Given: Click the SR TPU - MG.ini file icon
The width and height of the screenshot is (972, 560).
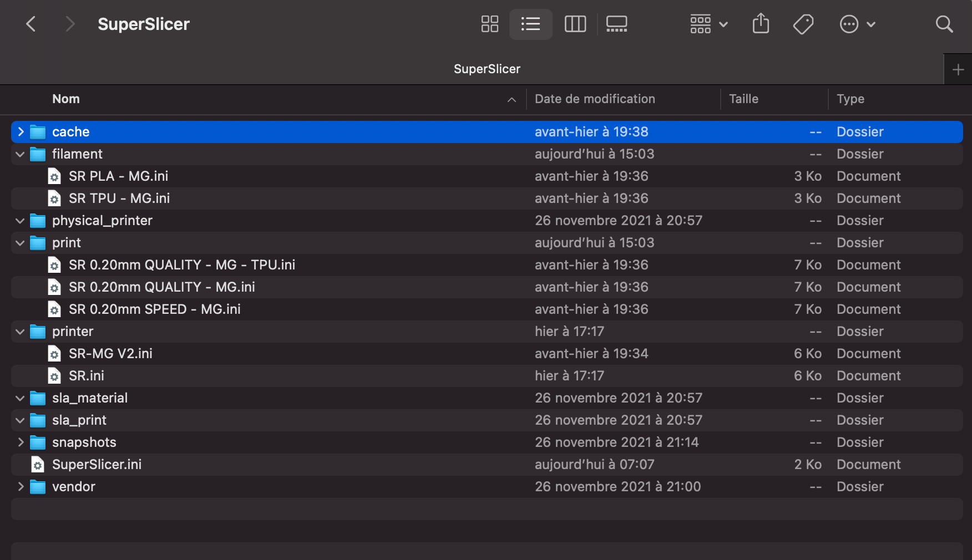Looking at the screenshot, I should [54, 198].
